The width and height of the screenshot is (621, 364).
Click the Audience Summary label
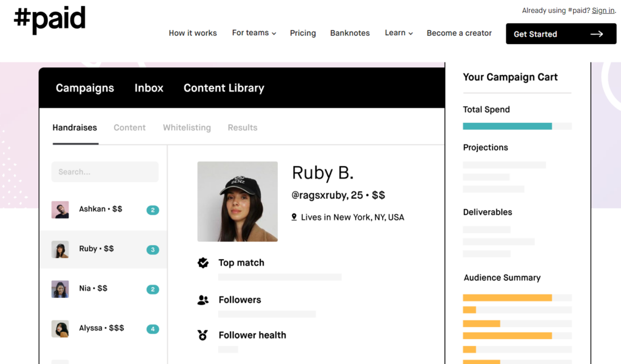[502, 278]
